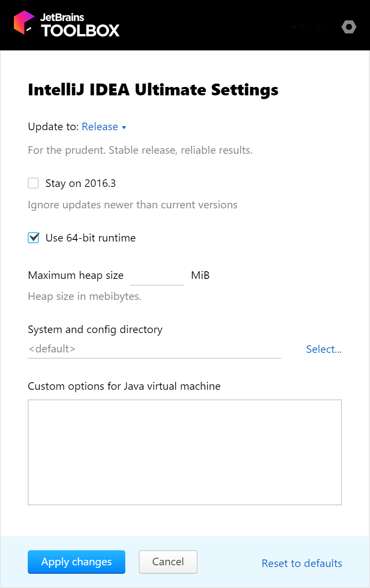370x588 pixels.
Task: Focus the custom Java virtual machine options box
Action: [185, 452]
